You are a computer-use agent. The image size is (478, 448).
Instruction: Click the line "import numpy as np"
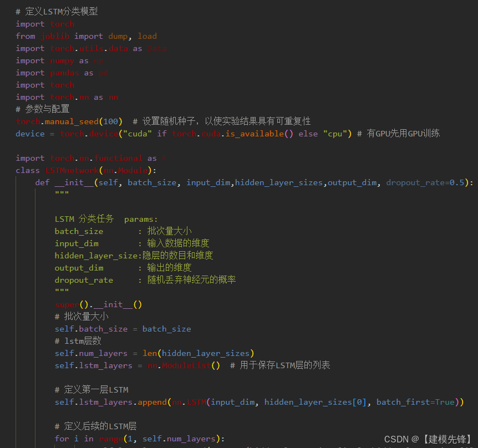click(x=59, y=61)
